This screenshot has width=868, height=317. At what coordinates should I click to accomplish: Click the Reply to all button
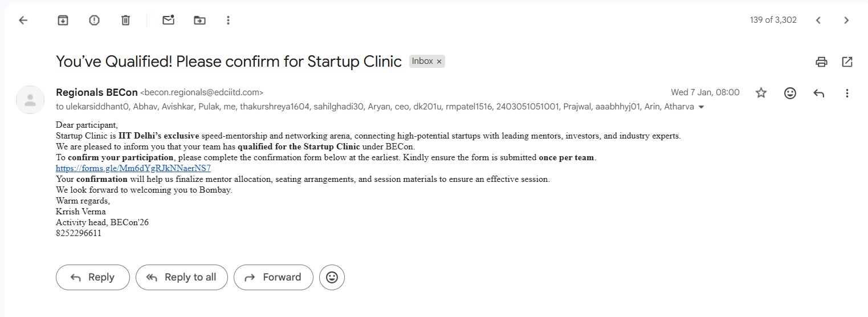[182, 278]
